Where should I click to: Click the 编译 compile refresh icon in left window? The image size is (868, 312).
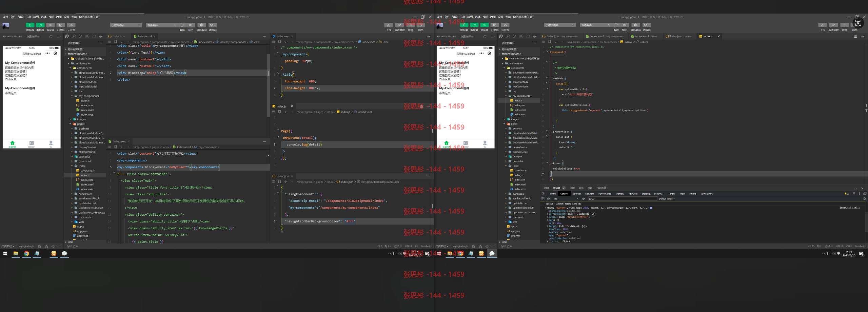(x=182, y=25)
